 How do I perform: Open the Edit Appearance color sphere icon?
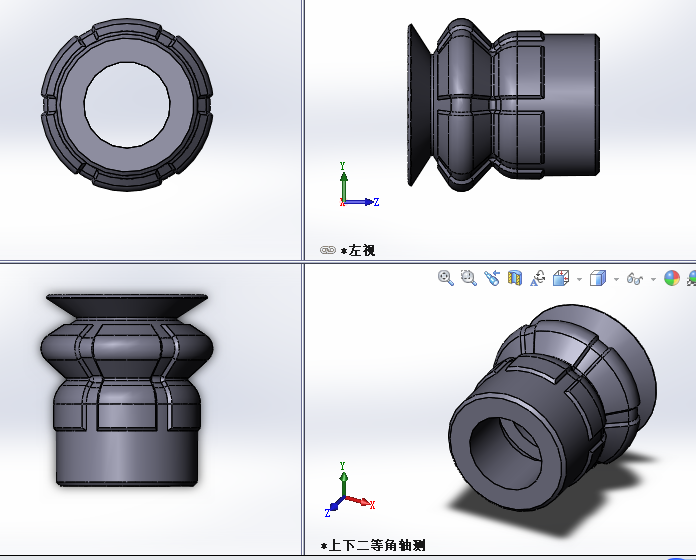[672, 278]
